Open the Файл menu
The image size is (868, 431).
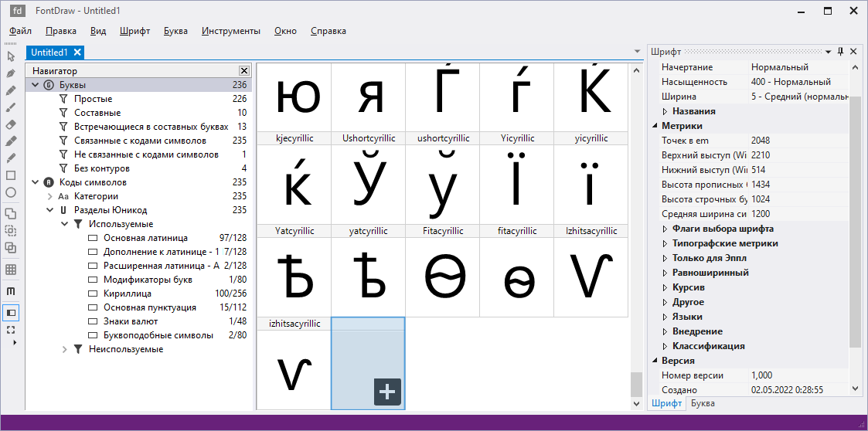point(20,31)
